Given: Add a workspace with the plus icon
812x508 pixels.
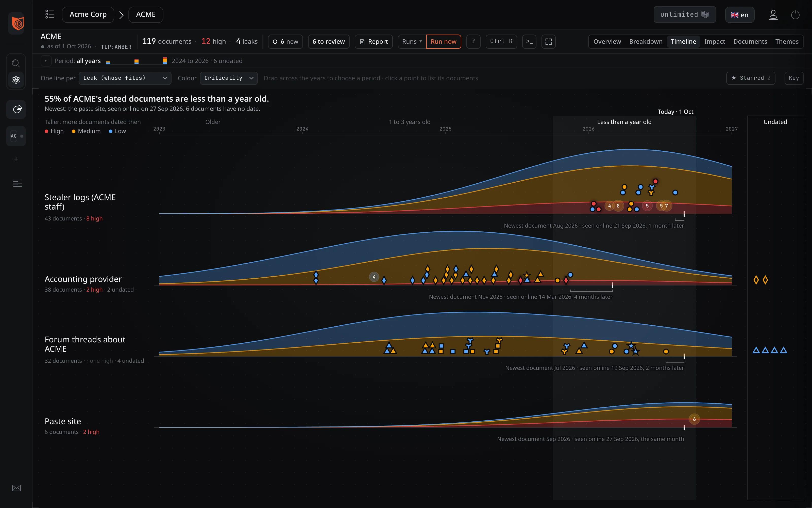Looking at the screenshot, I should 16,159.
